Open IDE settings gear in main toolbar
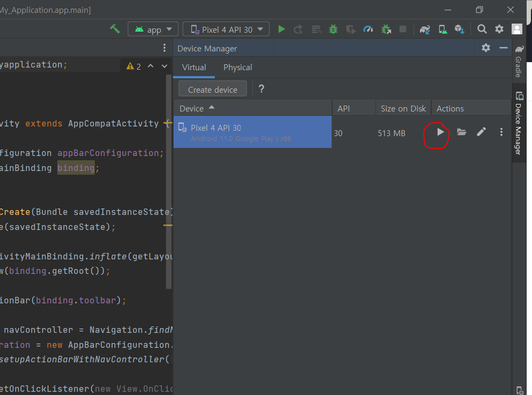This screenshot has height=395, width=532. (499, 29)
